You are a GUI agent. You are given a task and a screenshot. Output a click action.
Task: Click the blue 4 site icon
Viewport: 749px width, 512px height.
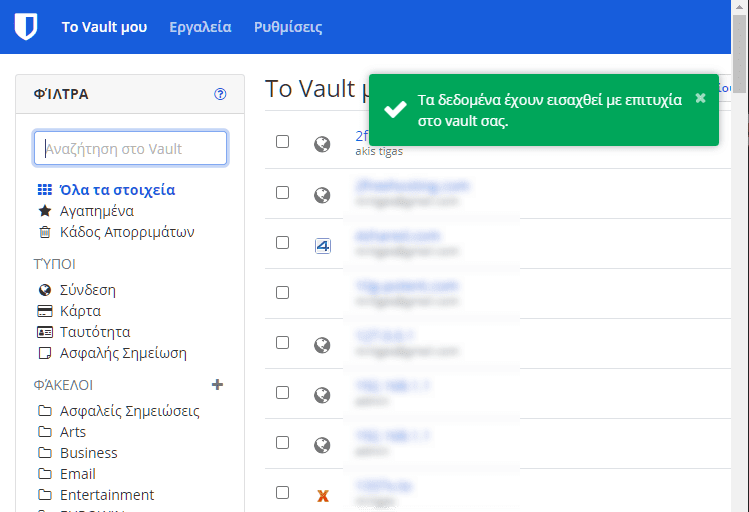(323, 246)
